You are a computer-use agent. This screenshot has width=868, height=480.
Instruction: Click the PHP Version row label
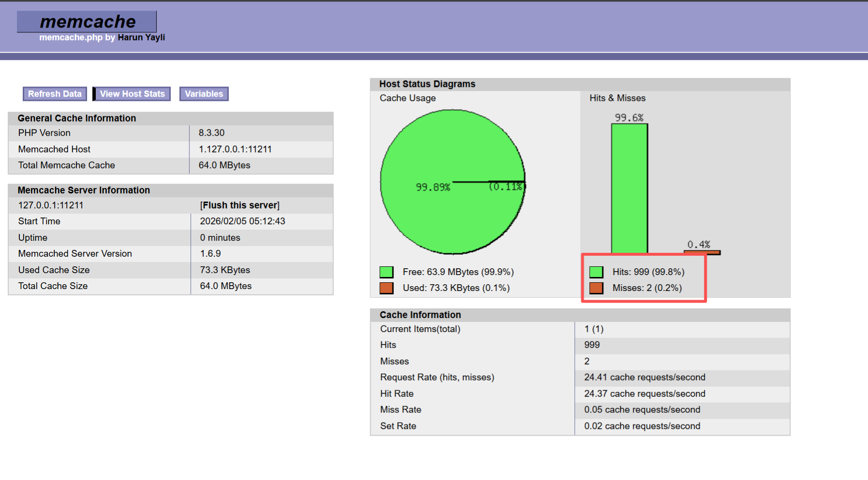[x=44, y=133]
